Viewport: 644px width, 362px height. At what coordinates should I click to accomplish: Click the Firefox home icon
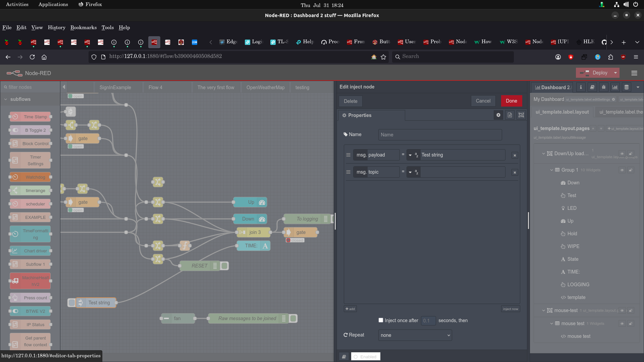pos(44,57)
